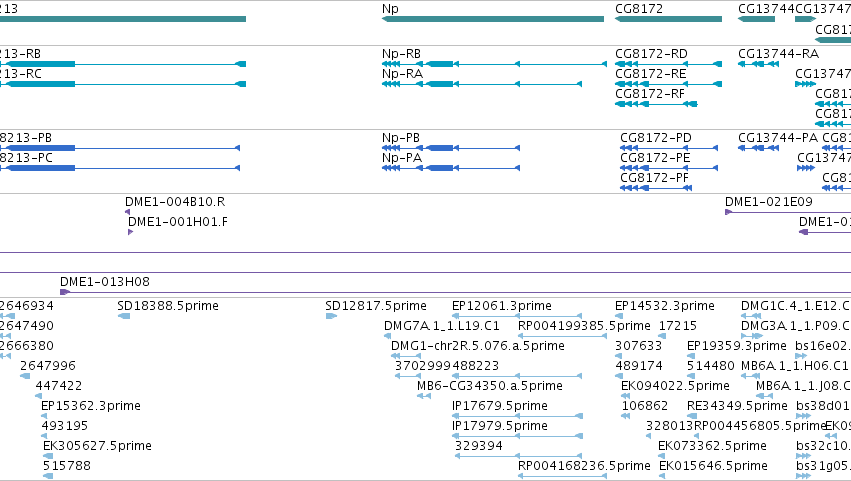The height and width of the screenshot is (481, 851).
Task: Click the Np-RA transcript label
Action: point(402,74)
